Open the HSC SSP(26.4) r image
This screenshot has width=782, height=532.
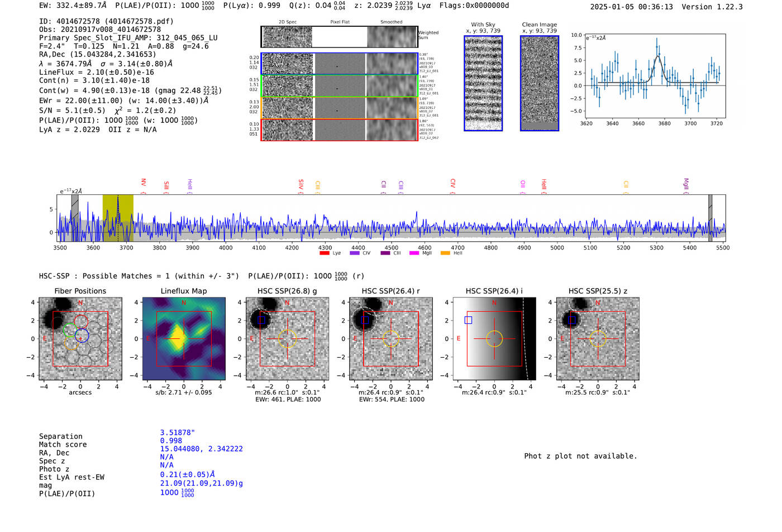coord(390,339)
